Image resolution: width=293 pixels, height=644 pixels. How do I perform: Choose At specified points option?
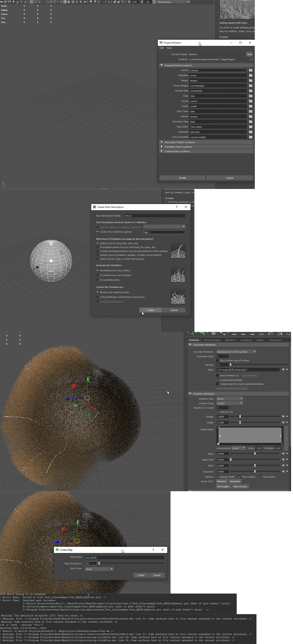click(97, 280)
